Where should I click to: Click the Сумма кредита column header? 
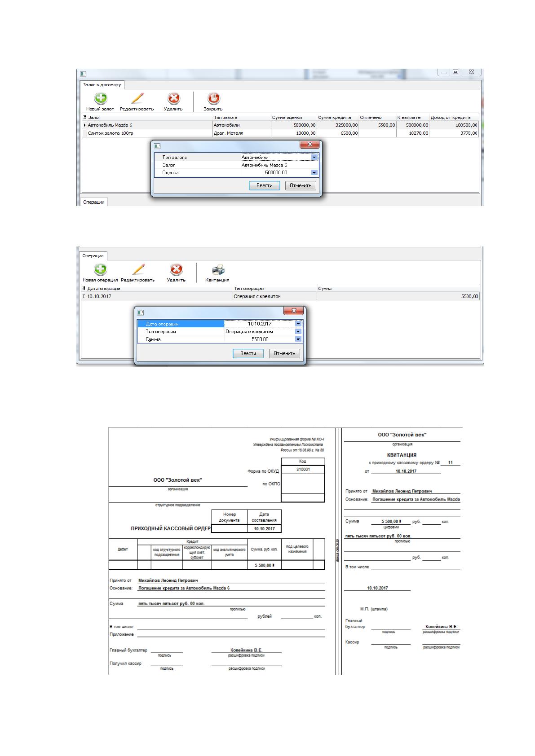pos(337,118)
